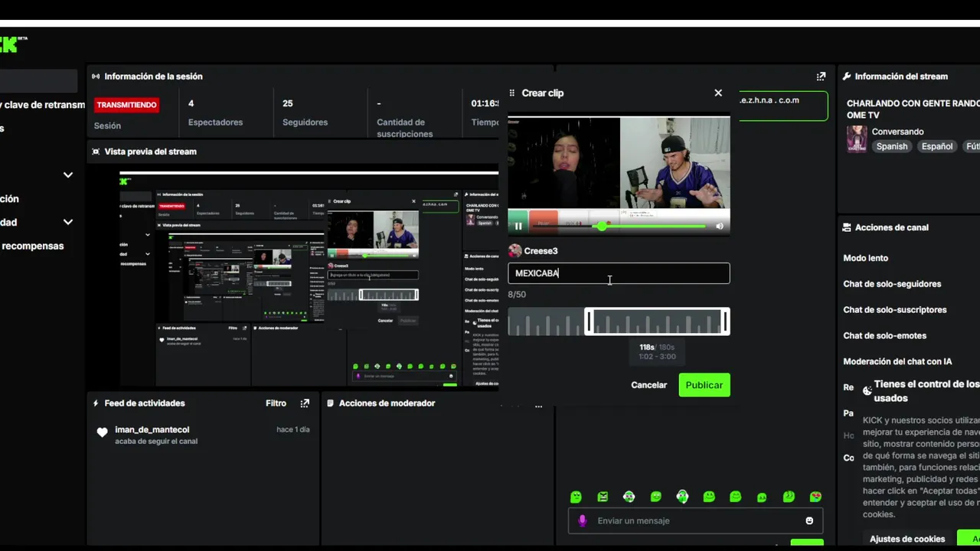Viewport: 980px width, 551px height.
Task: Click the Acciones de canal panel icon
Action: click(847, 227)
